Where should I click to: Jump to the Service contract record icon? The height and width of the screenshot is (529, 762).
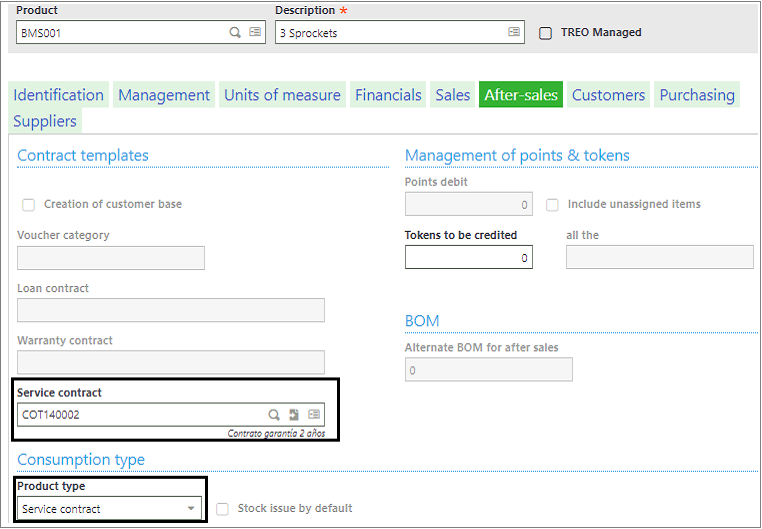pyautogui.click(x=294, y=414)
